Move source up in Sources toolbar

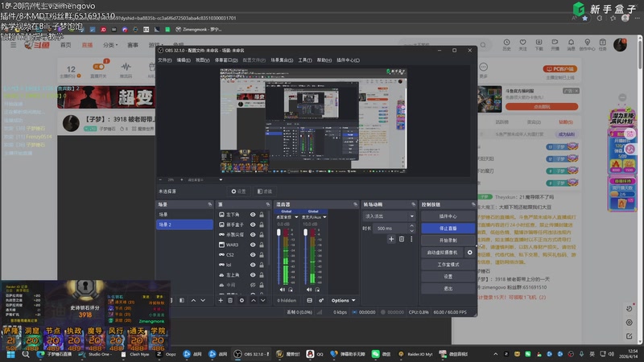pos(254,300)
